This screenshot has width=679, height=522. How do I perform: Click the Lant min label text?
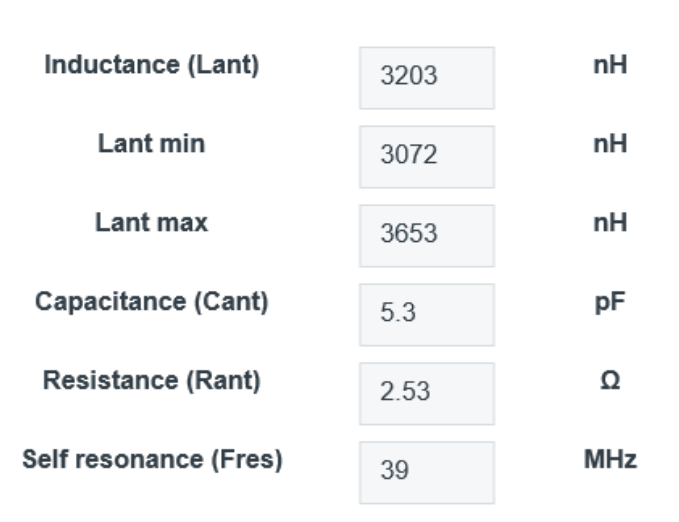pyautogui.click(x=152, y=144)
